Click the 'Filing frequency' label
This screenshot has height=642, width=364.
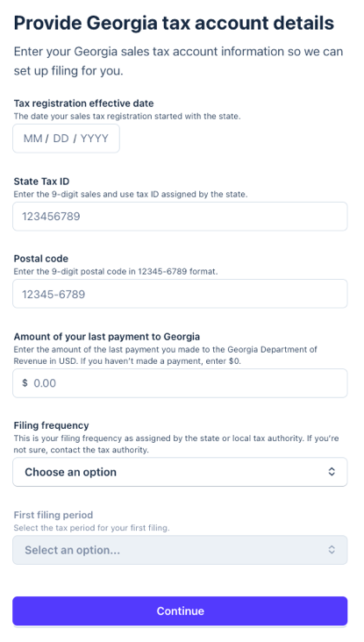(x=52, y=425)
